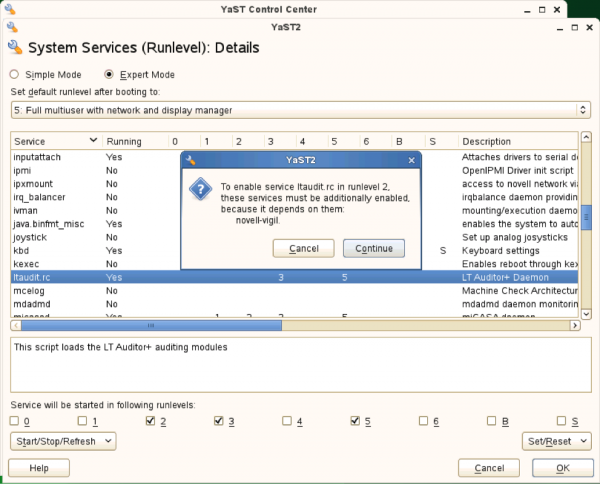The image size is (600, 484).
Task: Select the ltaudit.rc service row
Action: [294, 277]
